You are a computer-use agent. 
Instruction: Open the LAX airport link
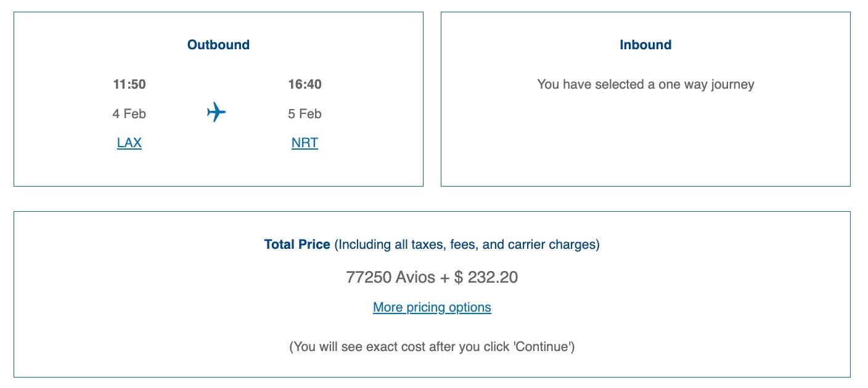129,143
